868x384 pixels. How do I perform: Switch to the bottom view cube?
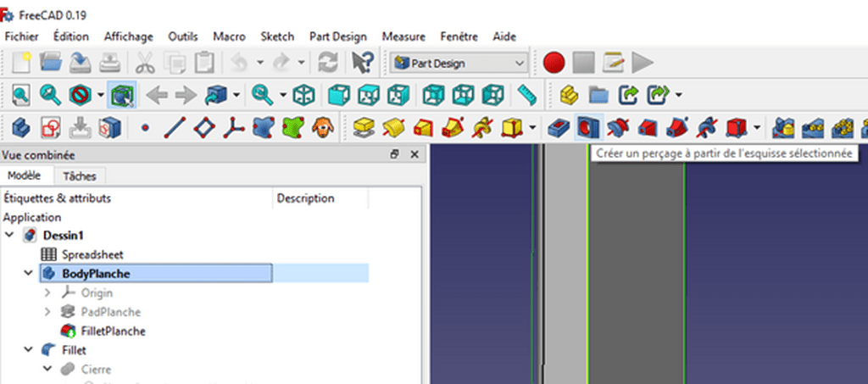coord(463,96)
